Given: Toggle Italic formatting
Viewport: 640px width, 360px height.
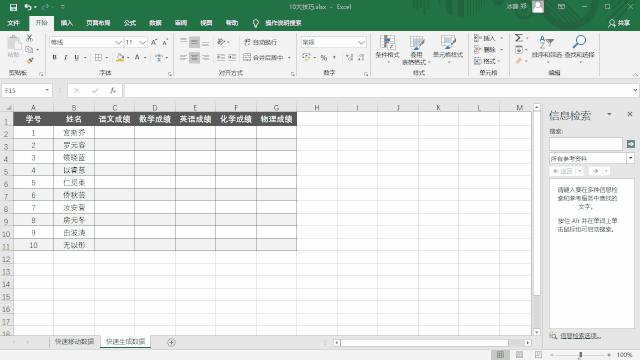Looking at the screenshot, I should click(x=65, y=58).
